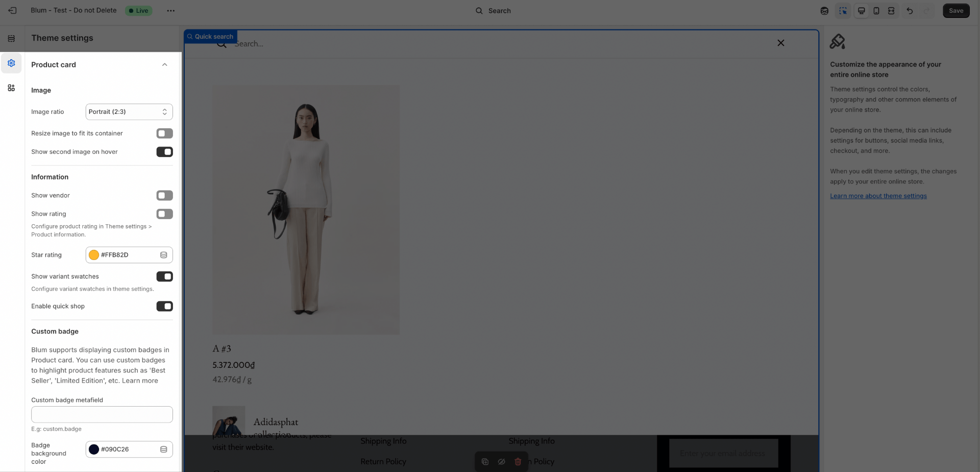
Task: Enable the Show vendor toggle
Action: click(x=164, y=195)
